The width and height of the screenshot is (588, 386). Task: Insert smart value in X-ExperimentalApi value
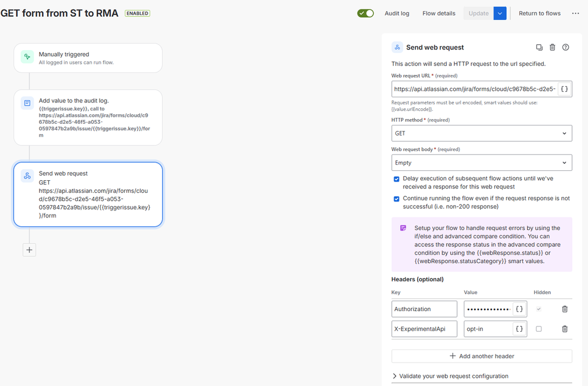coord(520,329)
